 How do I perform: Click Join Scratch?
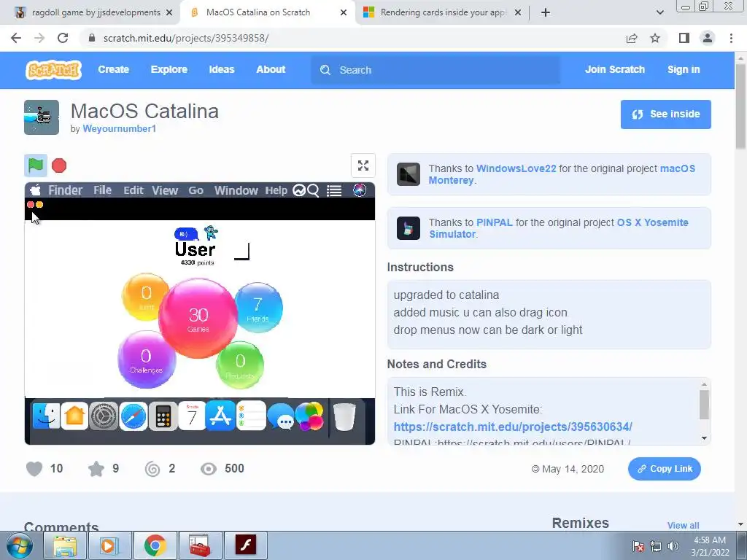614,69
